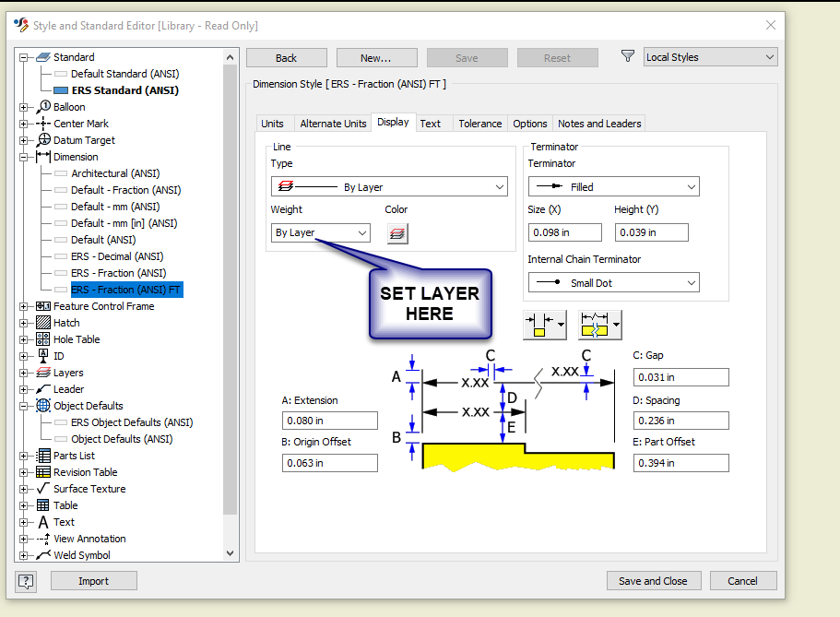Switch to the Tolerance tab
The height and width of the screenshot is (617, 840).
pyautogui.click(x=480, y=124)
